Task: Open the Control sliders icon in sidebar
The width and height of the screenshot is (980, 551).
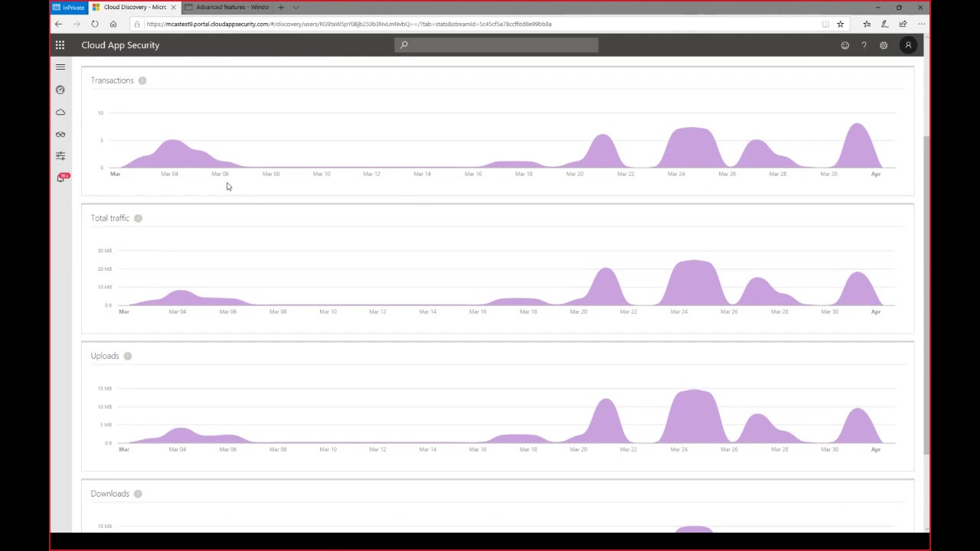Action: pos(60,156)
